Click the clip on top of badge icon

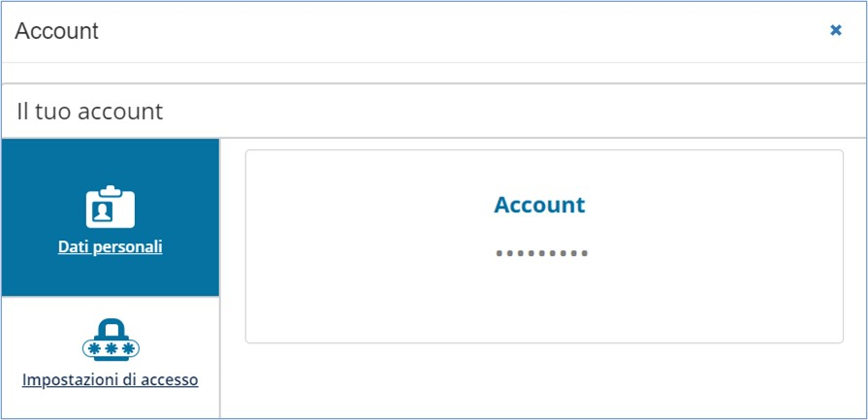[111, 190]
